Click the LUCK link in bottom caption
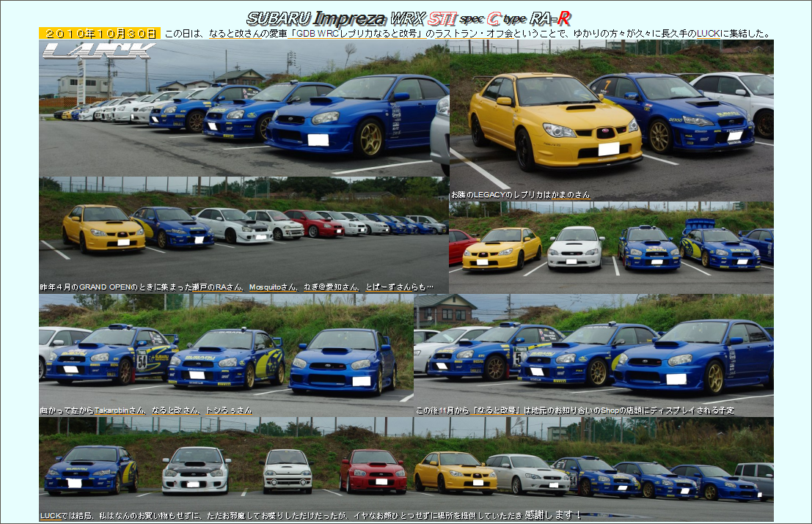 [50, 516]
